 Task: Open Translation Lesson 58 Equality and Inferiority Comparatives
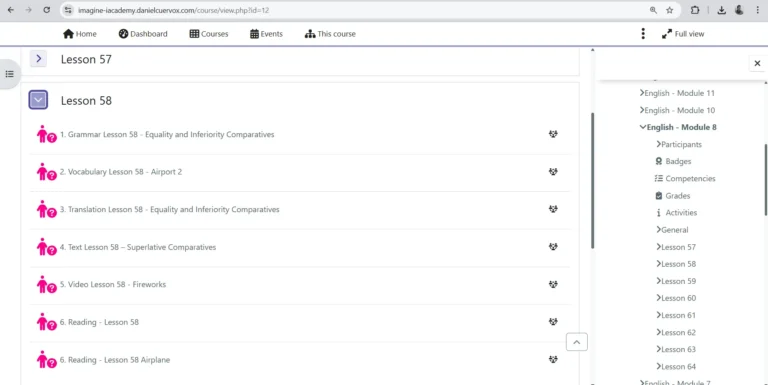169,210
